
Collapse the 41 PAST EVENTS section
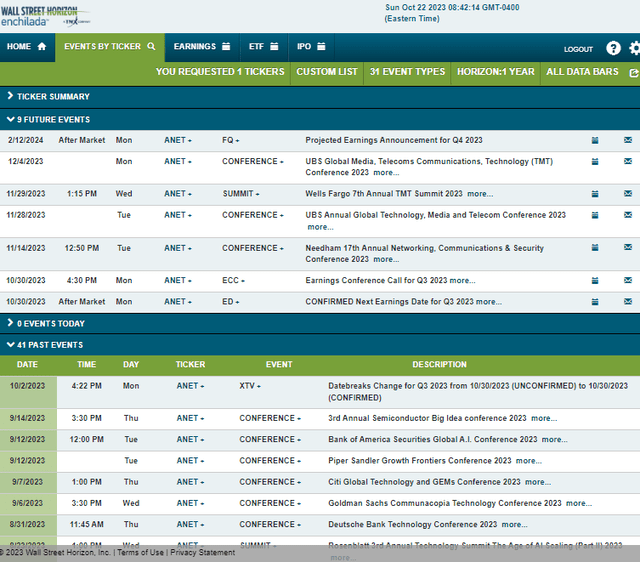[x=320, y=345]
